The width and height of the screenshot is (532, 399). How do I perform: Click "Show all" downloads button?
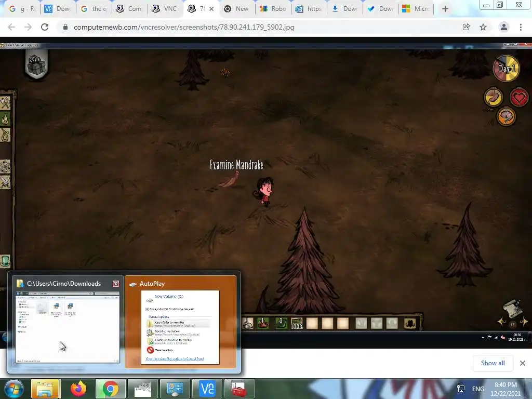tap(493, 363)
